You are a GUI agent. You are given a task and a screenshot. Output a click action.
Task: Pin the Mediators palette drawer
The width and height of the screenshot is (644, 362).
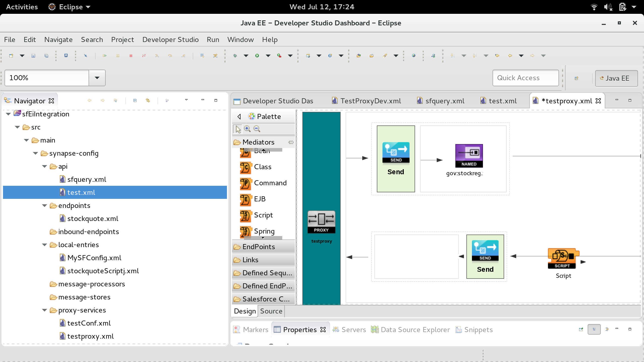click(x=291, y=142)
